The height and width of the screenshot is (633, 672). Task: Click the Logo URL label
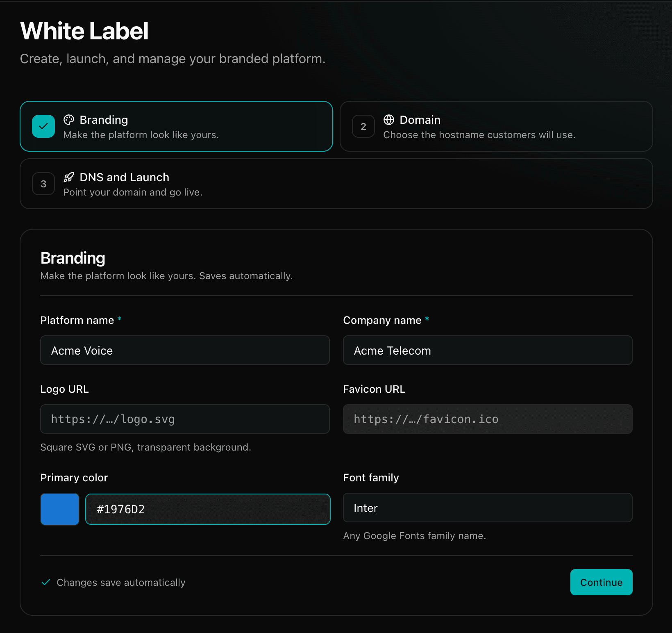click(x=64, y=389)
